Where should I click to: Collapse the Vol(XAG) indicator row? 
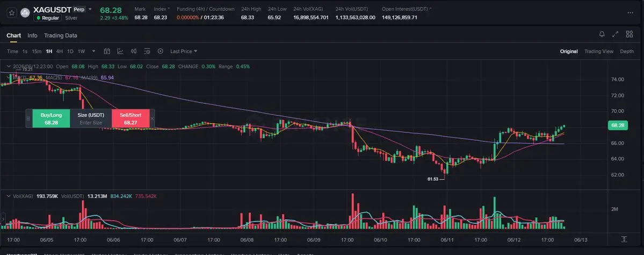click(x=9, y=196)
